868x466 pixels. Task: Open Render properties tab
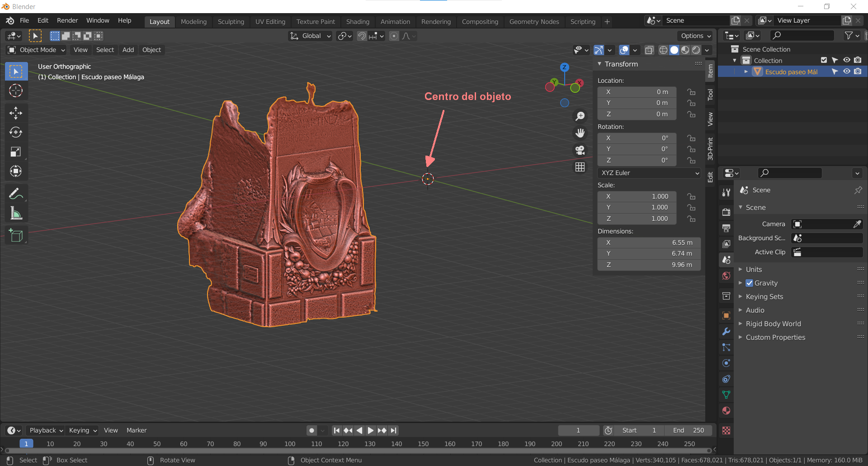tap(726, 212)
